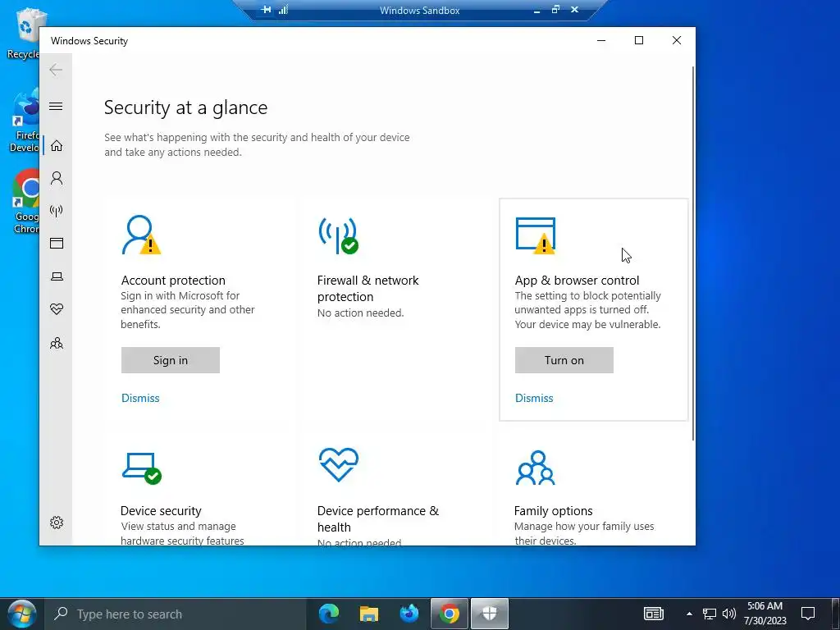Click the Device security laptop icon tile

tap(141, 468)
